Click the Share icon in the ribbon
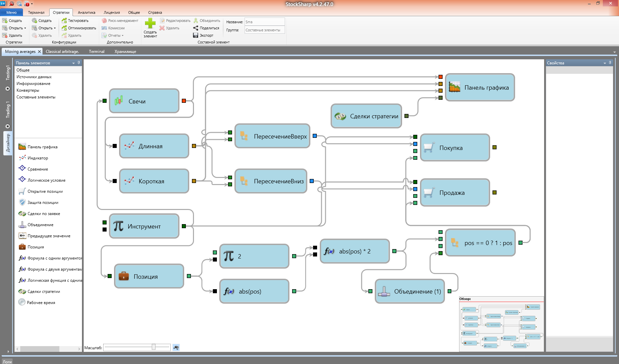The width and height of the screenshot is (619, 364). pos(195,28)
